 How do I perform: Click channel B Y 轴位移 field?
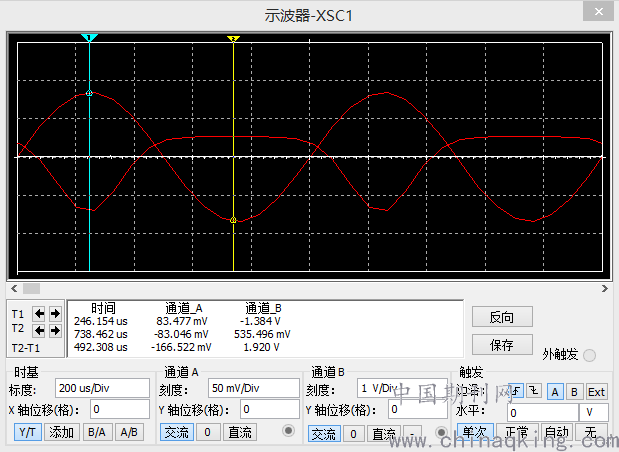418,409
